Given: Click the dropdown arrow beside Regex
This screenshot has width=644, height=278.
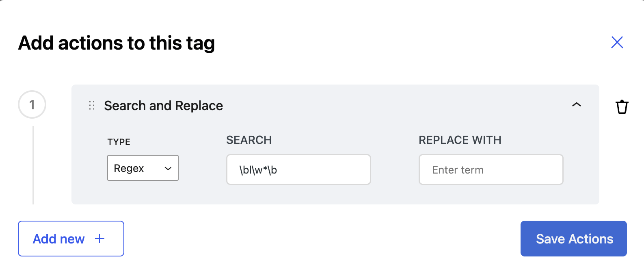Looking at the screenshot, I should click(x=168, y=168).
